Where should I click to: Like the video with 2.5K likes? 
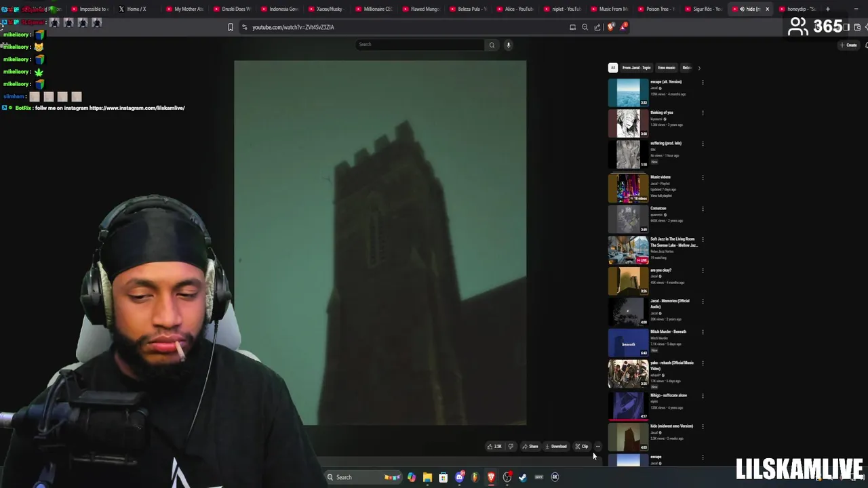pos(494,446)
